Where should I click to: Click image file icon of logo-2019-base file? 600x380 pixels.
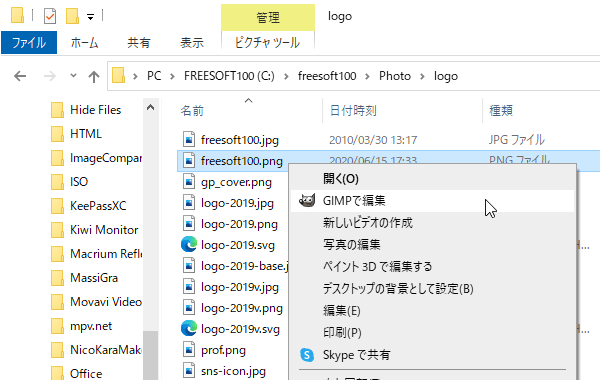189,266
